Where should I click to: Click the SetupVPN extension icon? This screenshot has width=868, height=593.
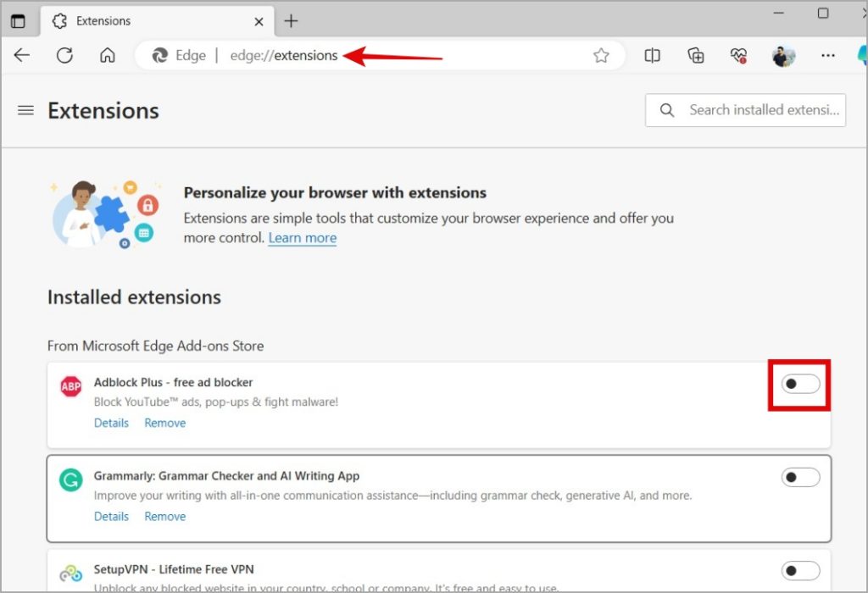click(x=71, y=573)
